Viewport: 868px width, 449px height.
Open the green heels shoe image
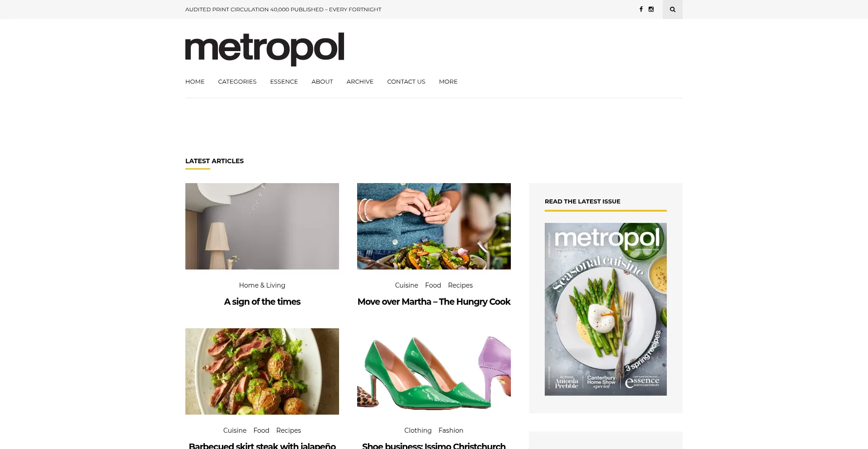point(434,371)
